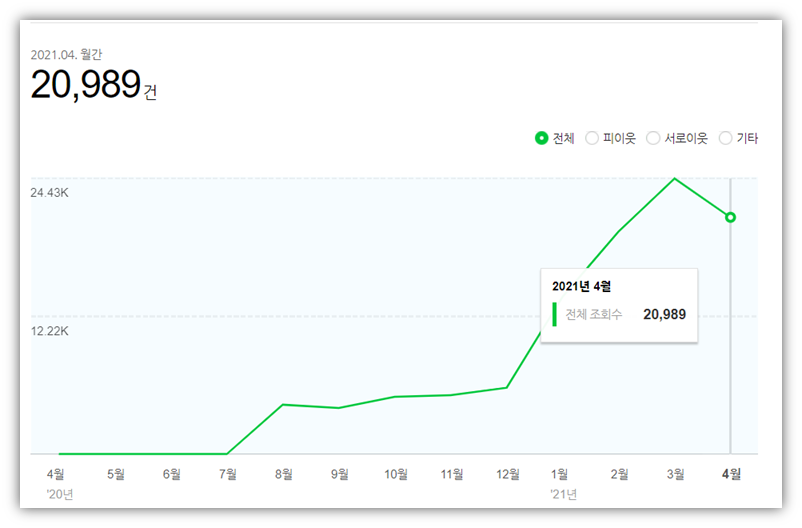Screen dimensions: 802x528
Task: Select the 1월 '21 x-axis label
Action: click(560, 474)
